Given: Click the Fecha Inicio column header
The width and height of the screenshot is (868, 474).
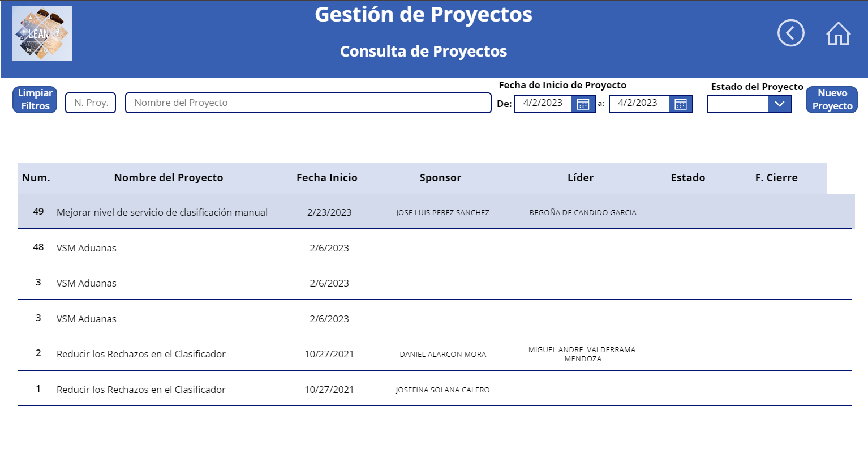Looking at the screenshot, I should click(326, 178).
